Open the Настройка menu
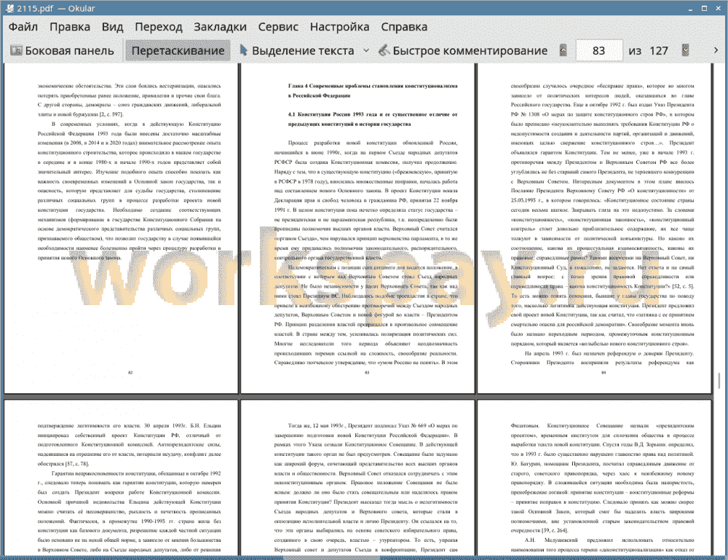The image size is (728, 560). point(339,27)
